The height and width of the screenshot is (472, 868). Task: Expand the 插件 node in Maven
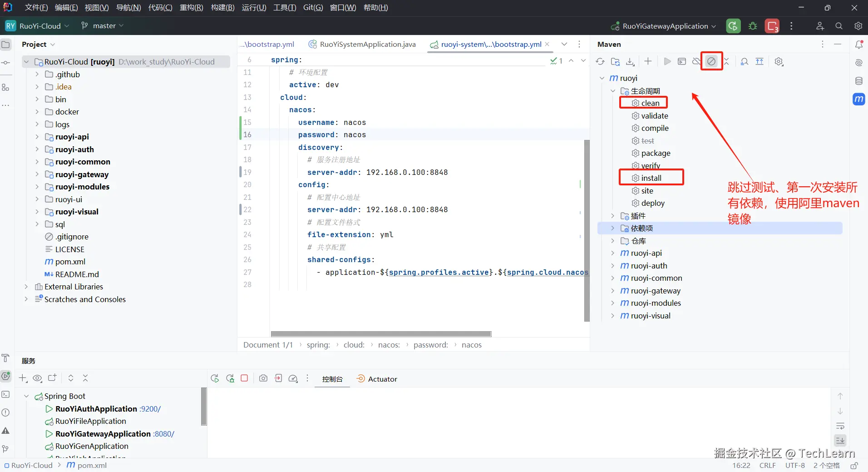(612, 216)
